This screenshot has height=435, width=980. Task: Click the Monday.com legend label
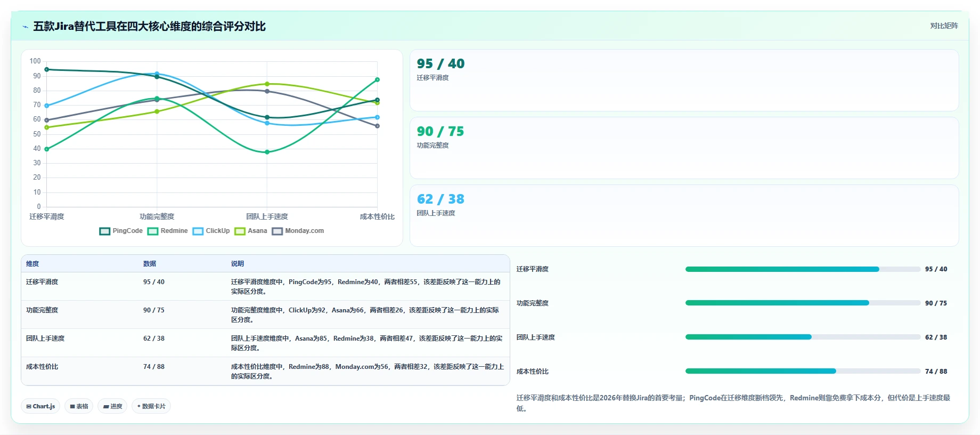click(305, 231)
